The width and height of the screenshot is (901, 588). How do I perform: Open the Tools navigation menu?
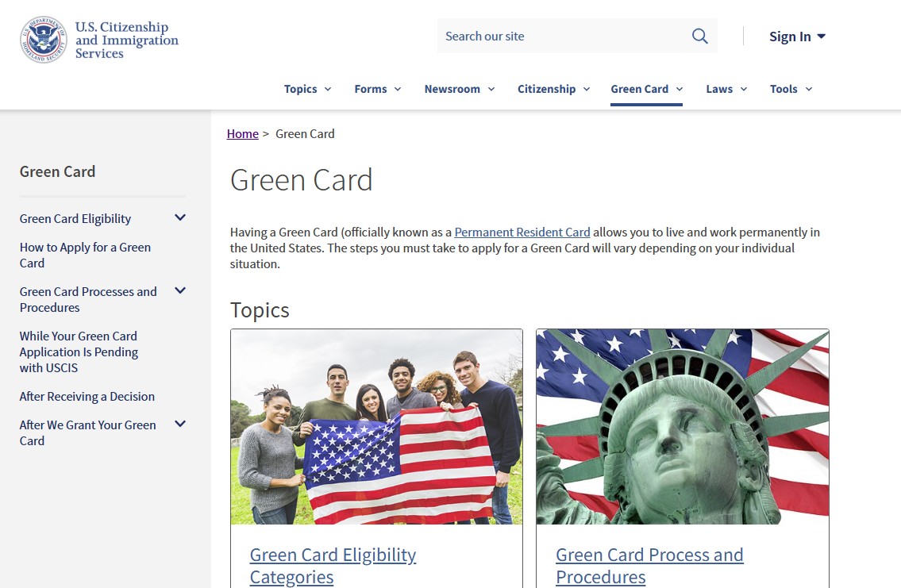[791, 89]
